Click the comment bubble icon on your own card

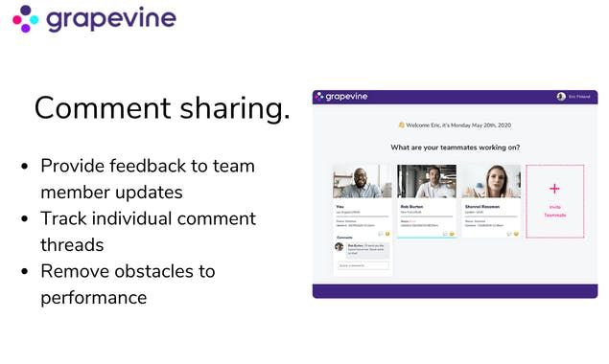(x=380, y=234)
